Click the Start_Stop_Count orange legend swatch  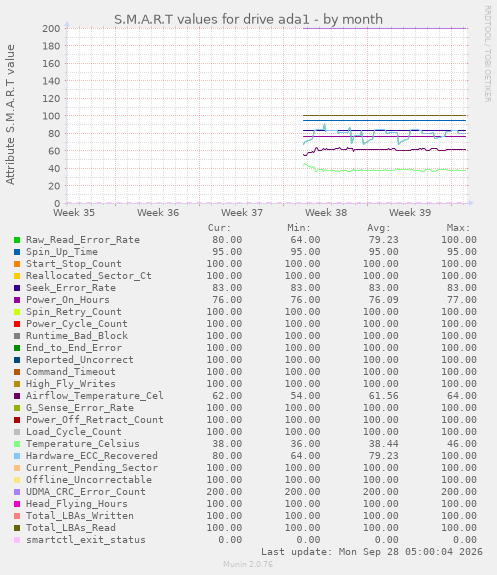click(x=17, y=264)
